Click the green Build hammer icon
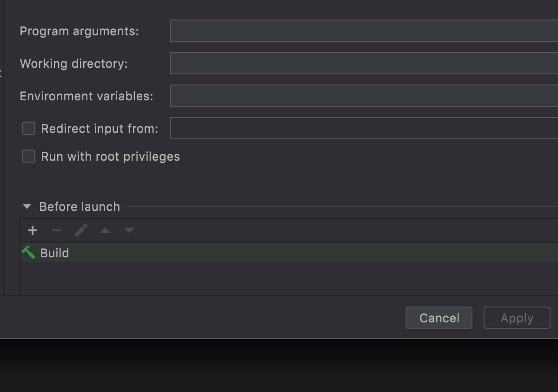 (x=28, y=253)
